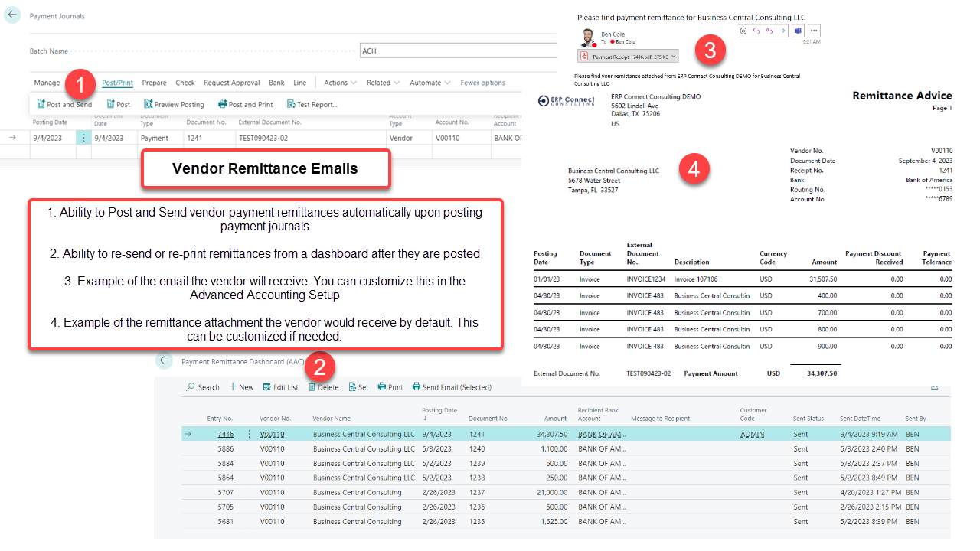The image size is (980, 551).
Task: Print the selected remittance
Action: 390,387
